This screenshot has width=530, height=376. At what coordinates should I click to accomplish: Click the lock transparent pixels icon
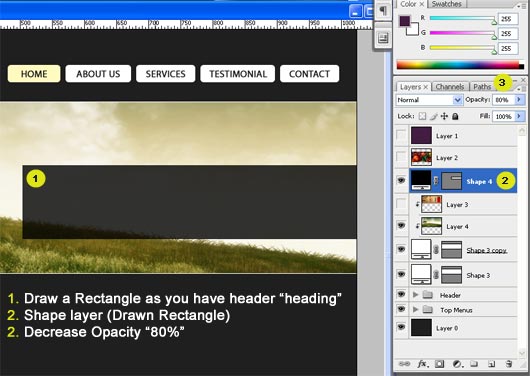(x=422, y=116)
